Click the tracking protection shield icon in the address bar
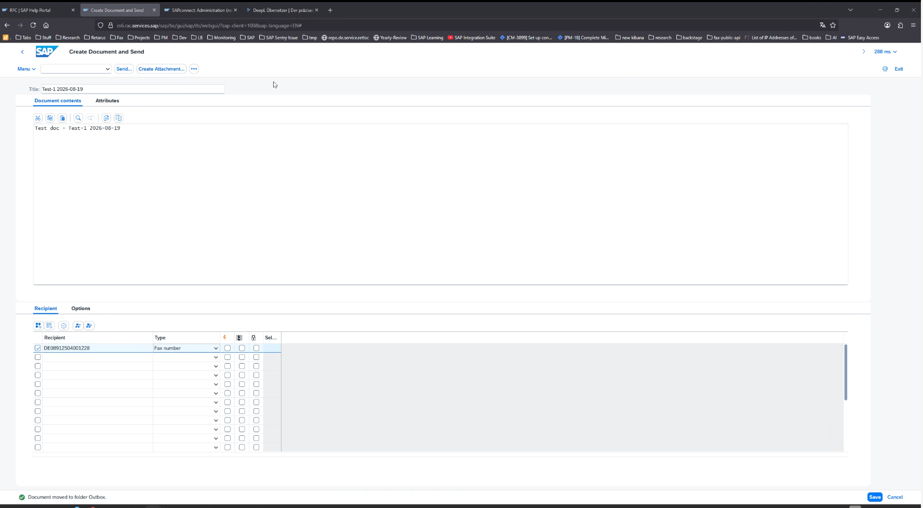The height and width of the screenshot is (508, 923). tap(101, 25)
